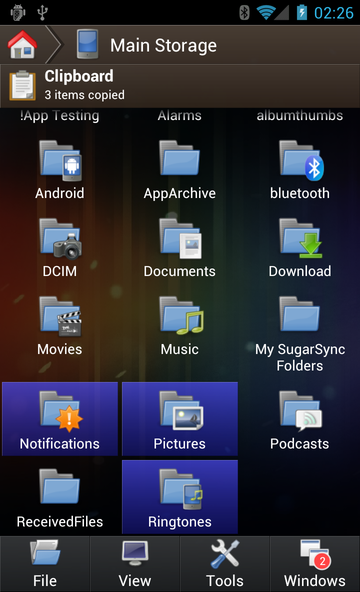Open the View menu
The image size is (360, 592).
point(135,564)
